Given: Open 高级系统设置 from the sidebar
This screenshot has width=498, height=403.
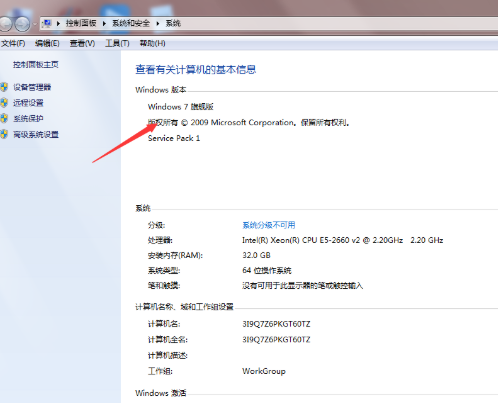Looking at the screenshot, I should pyautogui.click(x=36, y=134).
